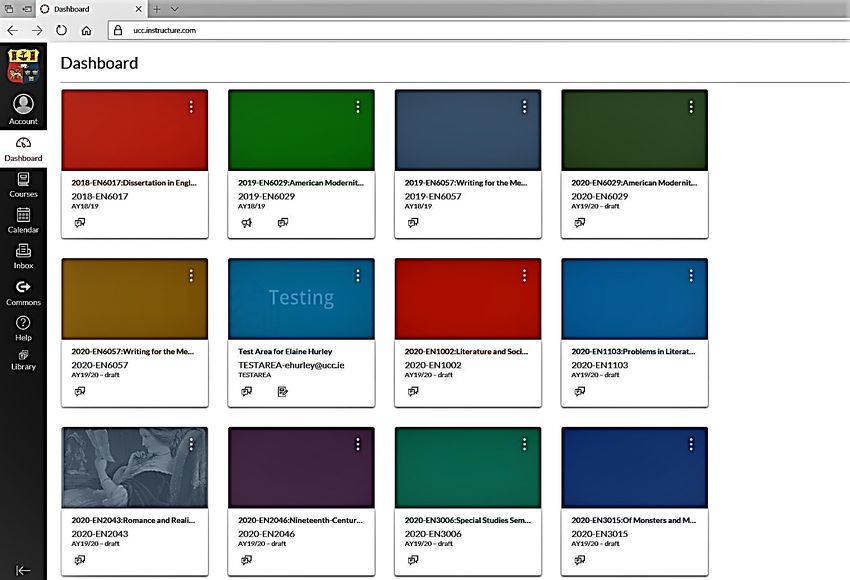
Task: Open Courses from the navigation sidebar
Action: (23, 183)
